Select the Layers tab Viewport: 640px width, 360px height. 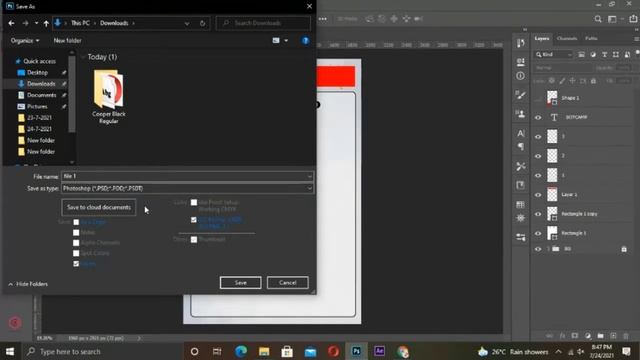[x=542, y=38]
